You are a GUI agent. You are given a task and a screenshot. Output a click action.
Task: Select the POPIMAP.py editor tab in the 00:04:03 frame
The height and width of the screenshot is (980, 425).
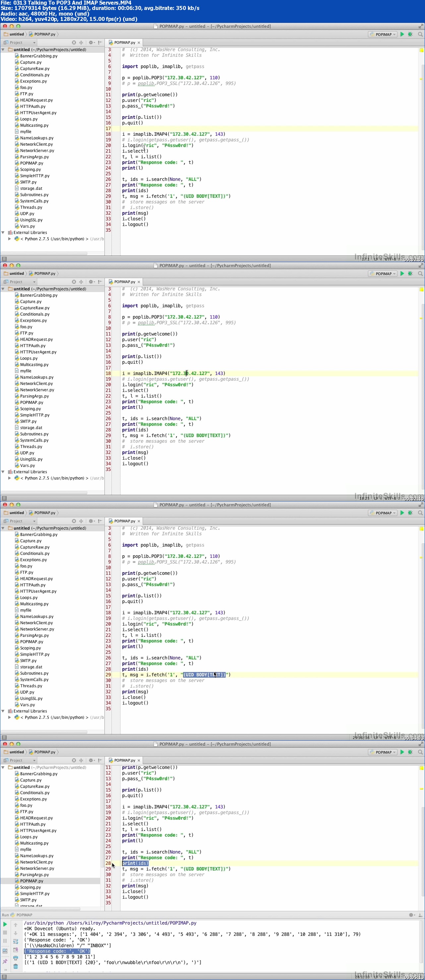(124, 521)
